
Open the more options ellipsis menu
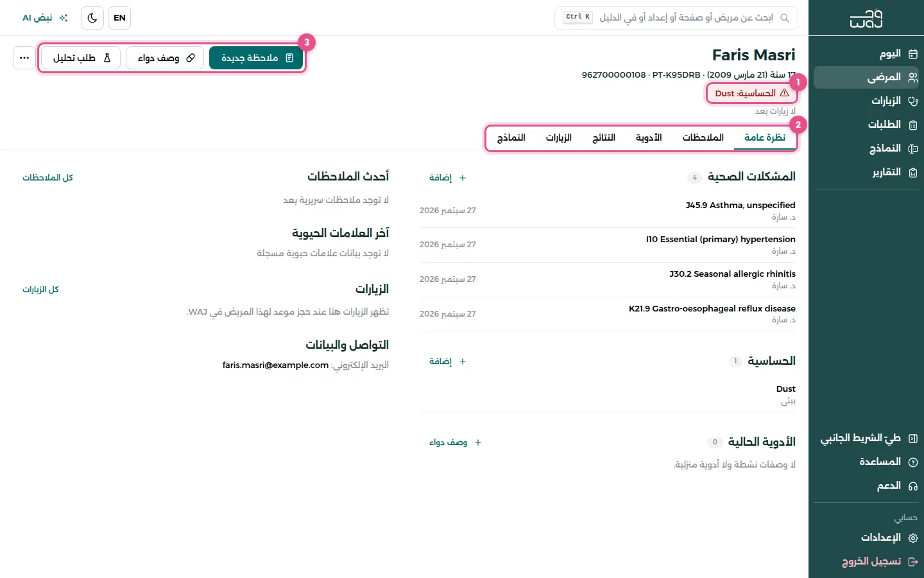(x=24, y=58)
